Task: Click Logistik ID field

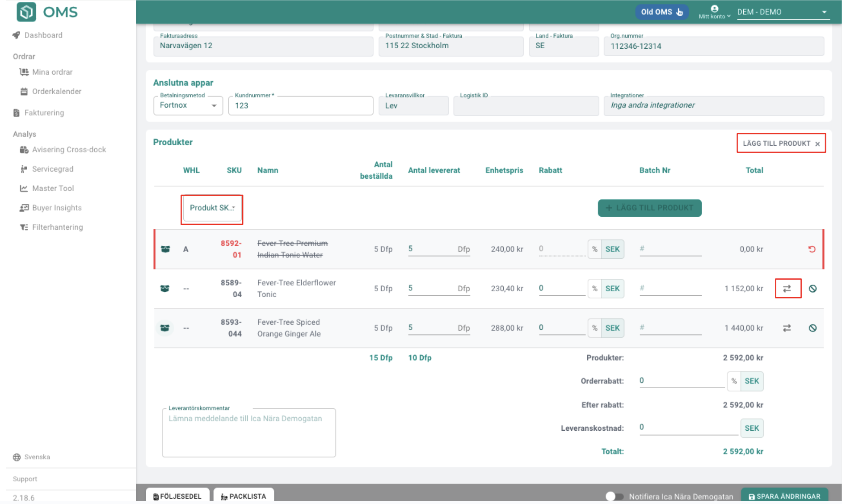Action: point(526,106)
